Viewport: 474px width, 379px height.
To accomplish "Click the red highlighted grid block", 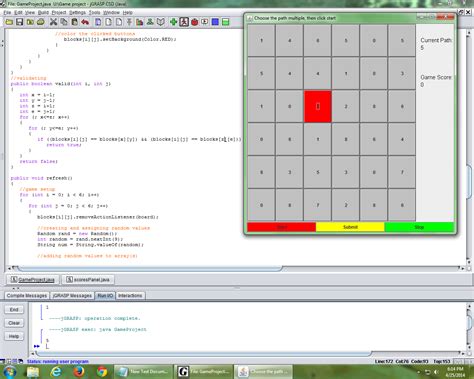I will pos(318,106).
